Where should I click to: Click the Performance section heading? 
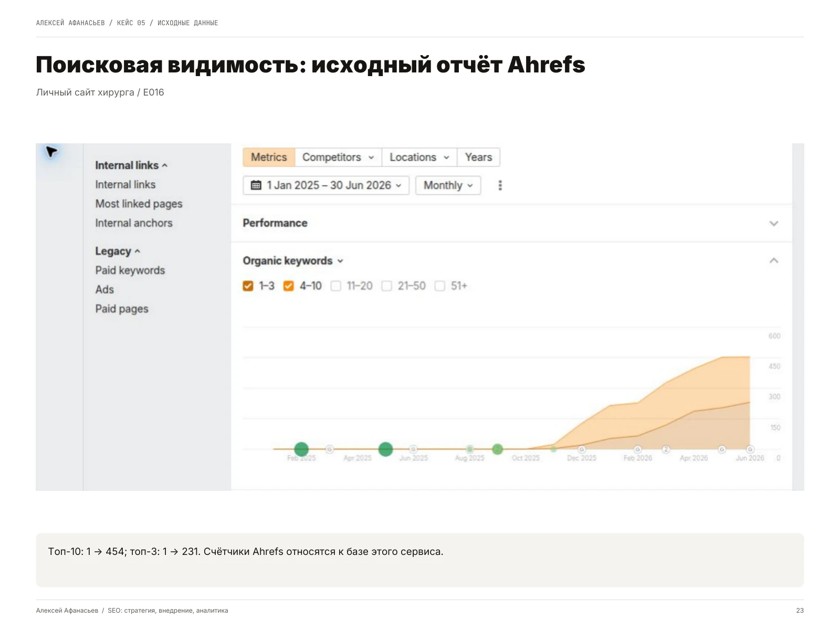(x=275, y=223)
